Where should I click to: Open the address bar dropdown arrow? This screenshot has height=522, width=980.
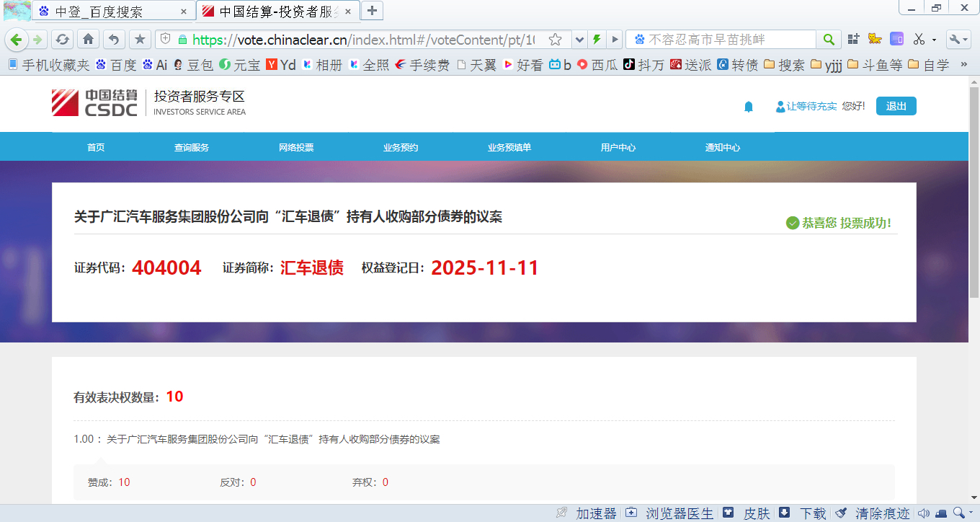point(579,39)
